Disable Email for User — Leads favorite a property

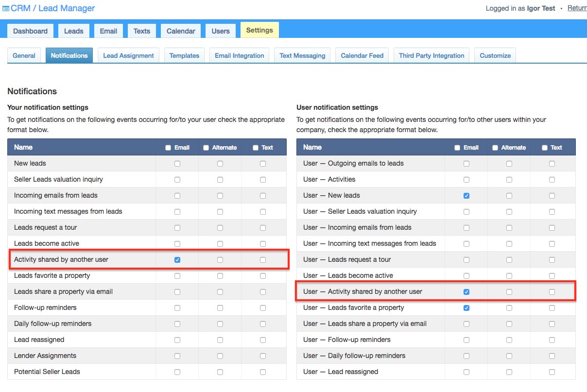pyautogui.click(x=466, y=308)
